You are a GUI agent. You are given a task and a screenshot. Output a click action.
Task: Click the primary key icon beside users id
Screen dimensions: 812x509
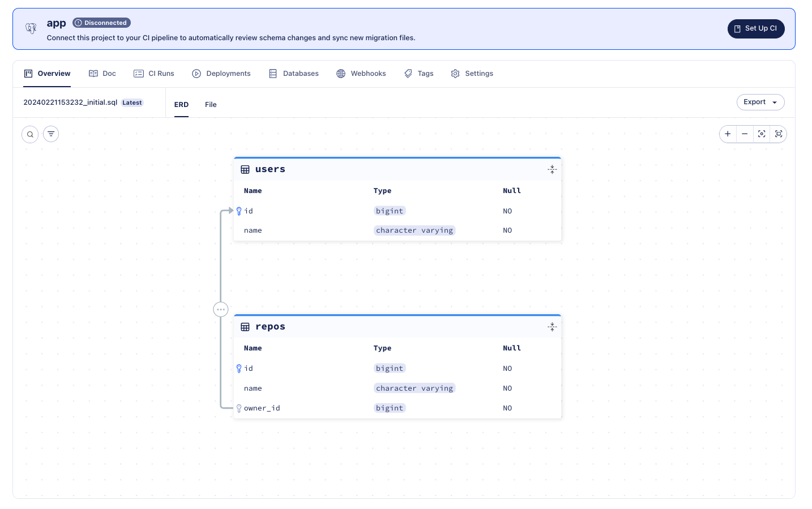pyautogui.click(x=239, y=211)
